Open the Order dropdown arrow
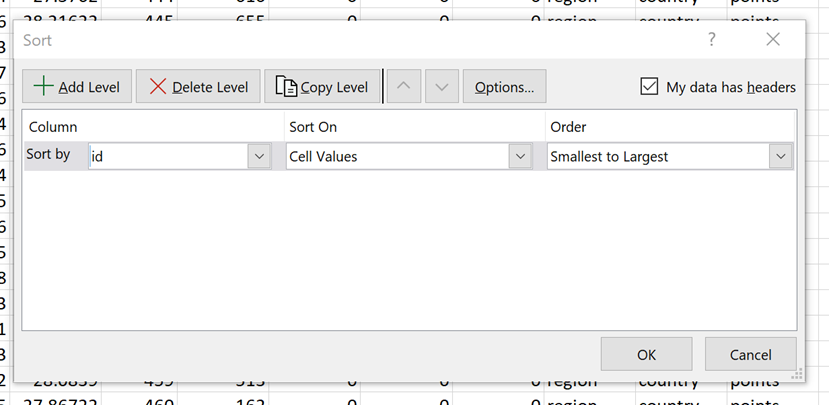Screen dimensions: 829x405 pyautogui.click(x=780, y=157)
